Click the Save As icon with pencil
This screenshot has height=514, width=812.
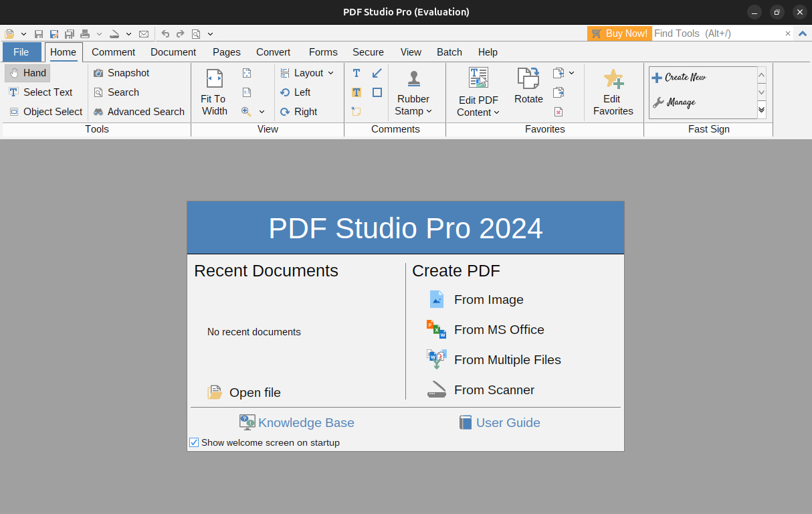[54, 33]
